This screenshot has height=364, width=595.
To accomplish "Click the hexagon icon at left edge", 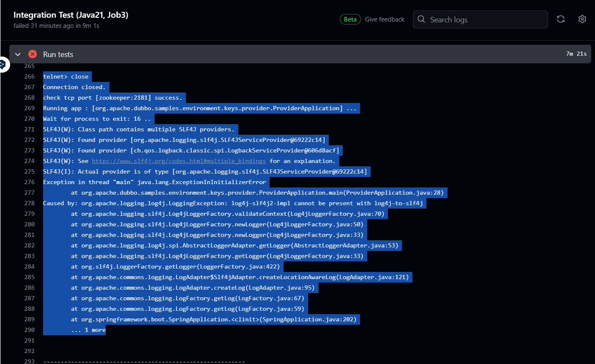I will [3, 65].
